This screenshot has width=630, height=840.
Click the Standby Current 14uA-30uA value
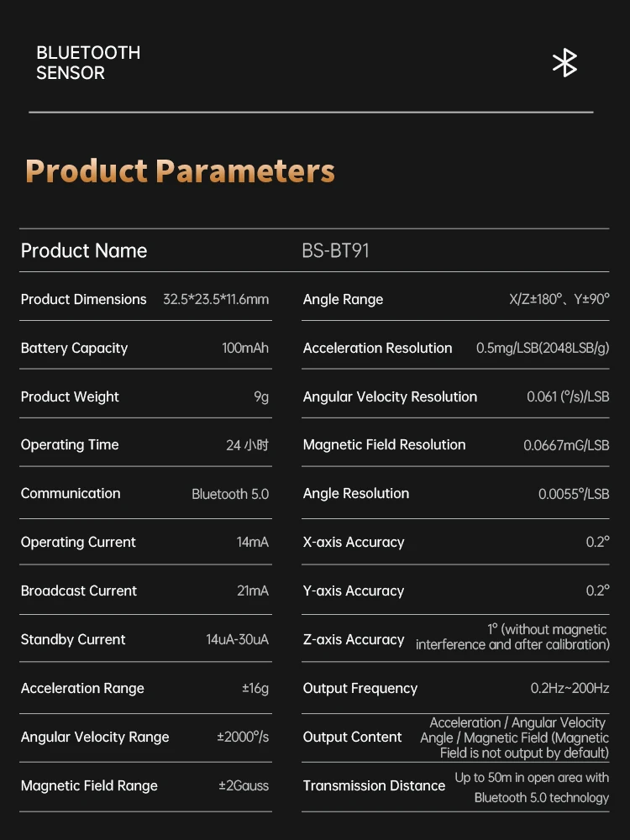(238, 639)
